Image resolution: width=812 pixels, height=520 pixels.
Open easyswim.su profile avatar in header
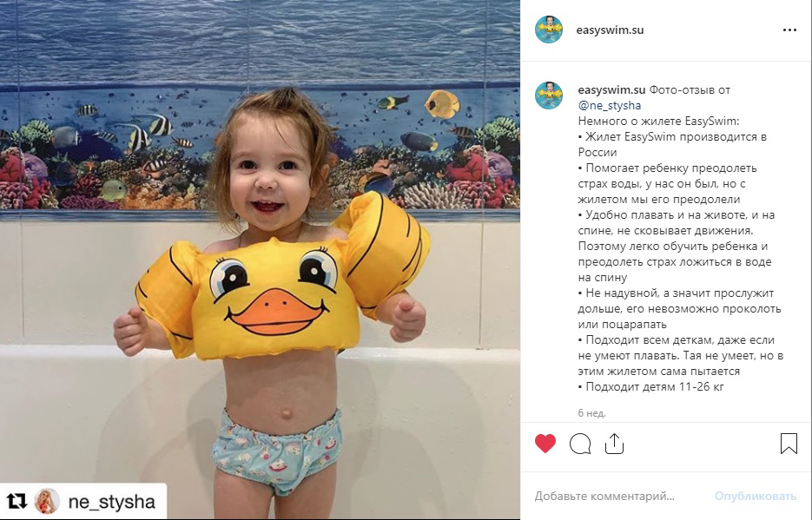tap(549, 30)
